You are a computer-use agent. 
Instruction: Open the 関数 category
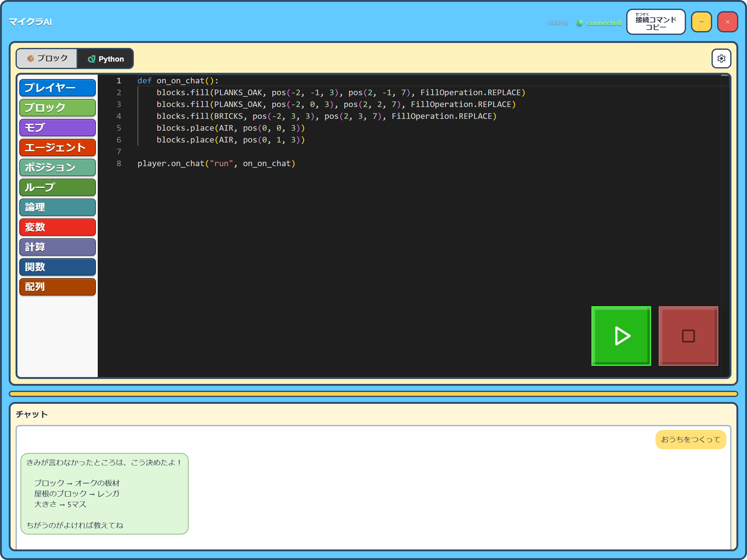(57, 267)
